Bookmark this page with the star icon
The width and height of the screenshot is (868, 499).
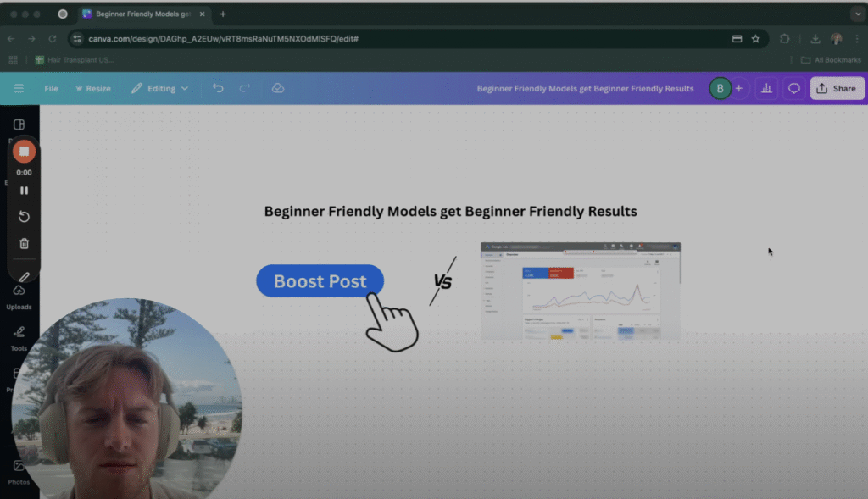point(755,39)
